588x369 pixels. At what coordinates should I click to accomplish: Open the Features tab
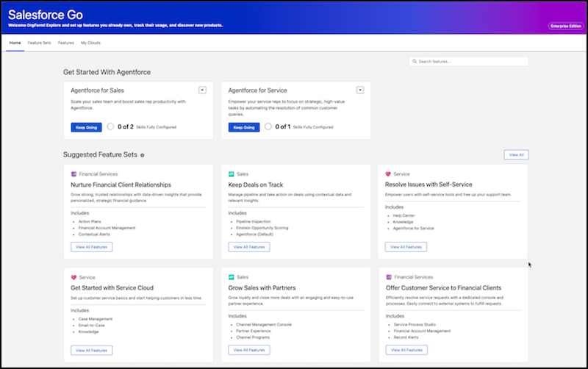(x=66, y=43)
